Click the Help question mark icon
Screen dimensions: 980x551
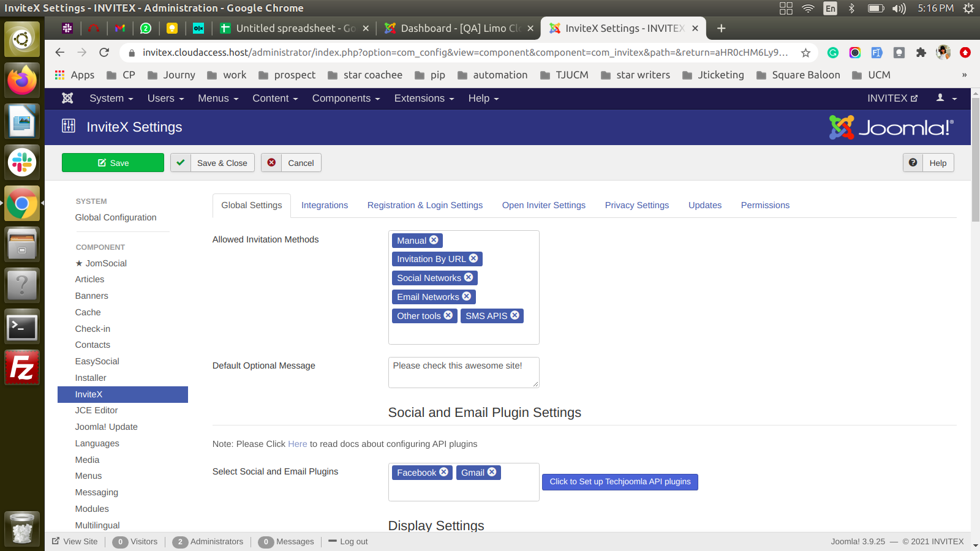click(913, 163)
